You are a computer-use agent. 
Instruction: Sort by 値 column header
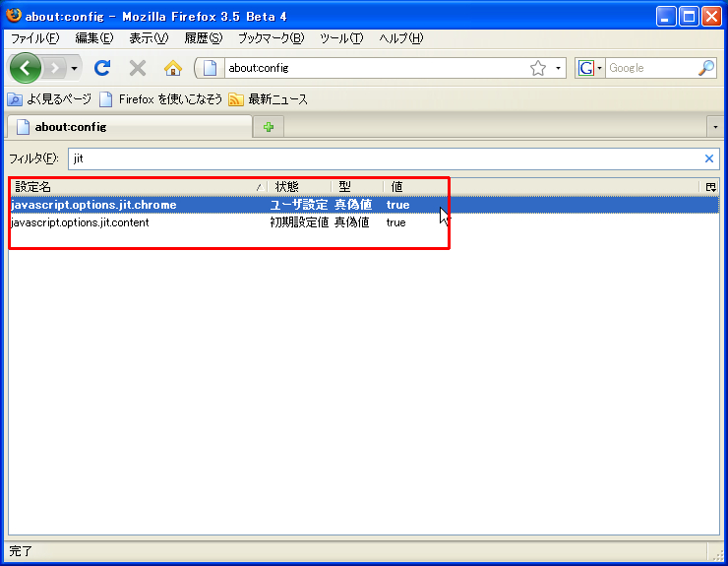pos(541,187)
